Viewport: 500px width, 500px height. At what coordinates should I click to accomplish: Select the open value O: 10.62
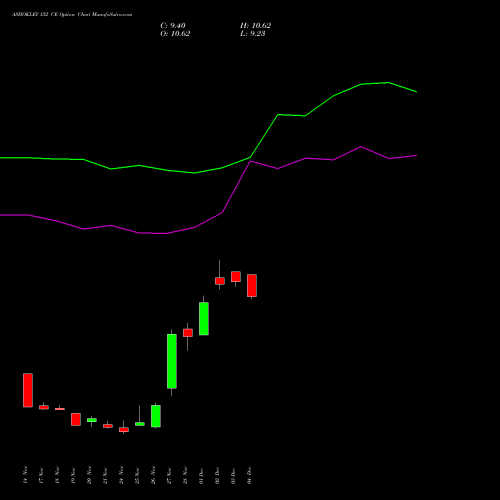point(175,34)
